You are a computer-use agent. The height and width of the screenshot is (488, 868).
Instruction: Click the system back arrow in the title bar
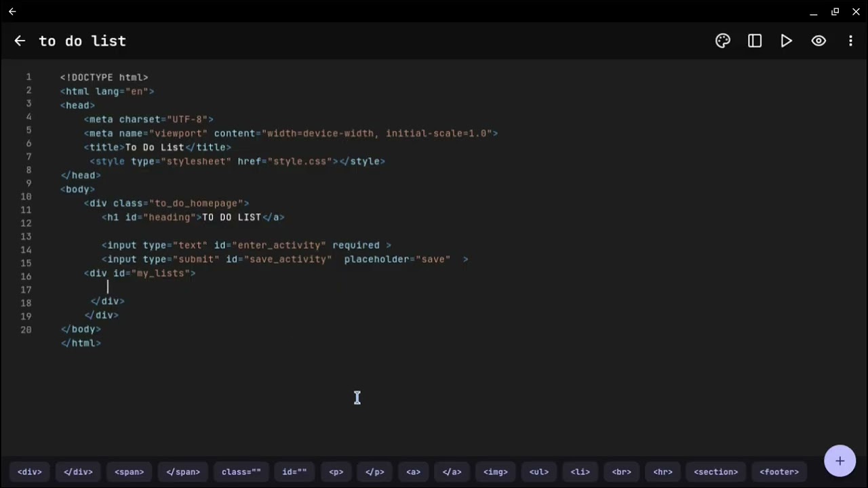tap(12, 12)
